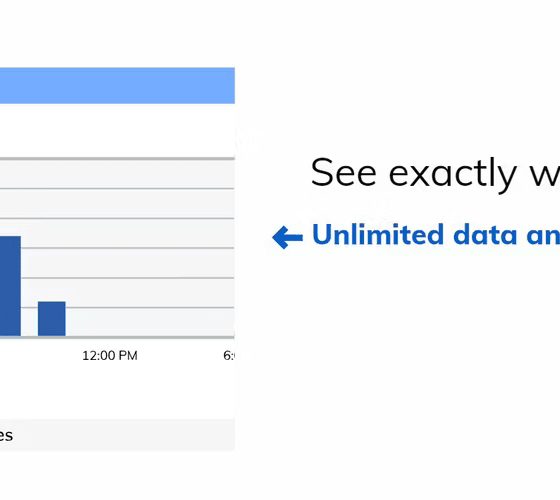Click white space between banner and chart
Image resolution: width=560 pixels, height=500 pixels.
pos(117,130)
